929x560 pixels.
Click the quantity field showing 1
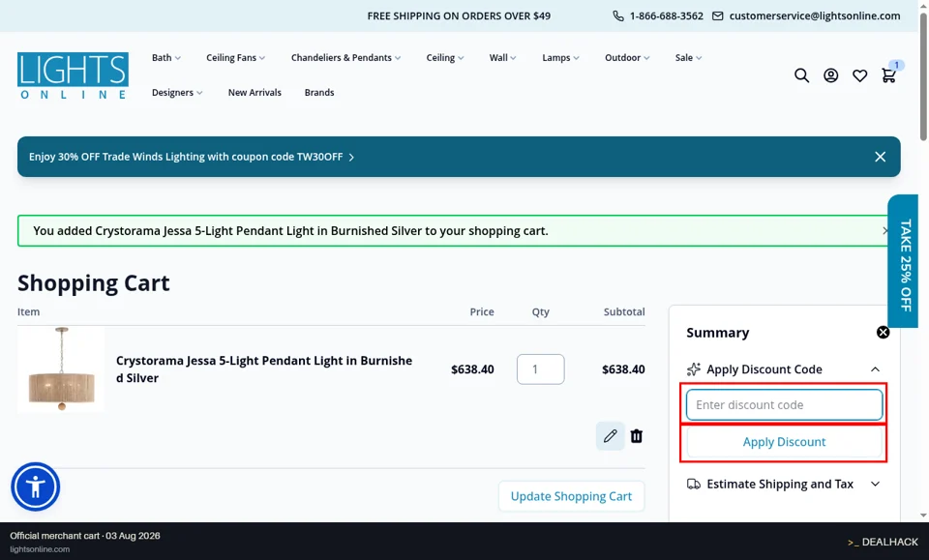[540, 369]
